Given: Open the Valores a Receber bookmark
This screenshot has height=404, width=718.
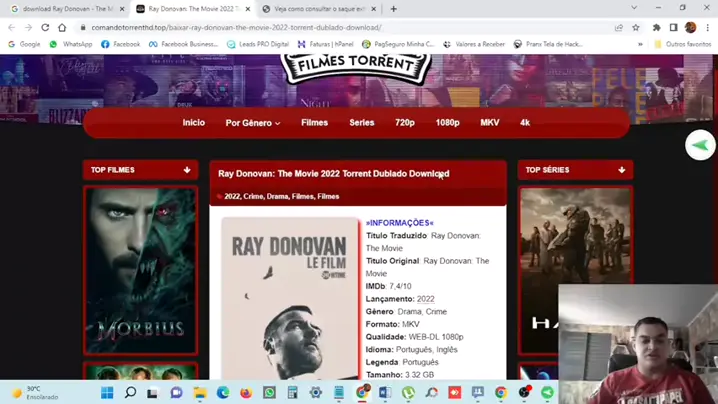Looking at the screenshot, I should [474, 44].
